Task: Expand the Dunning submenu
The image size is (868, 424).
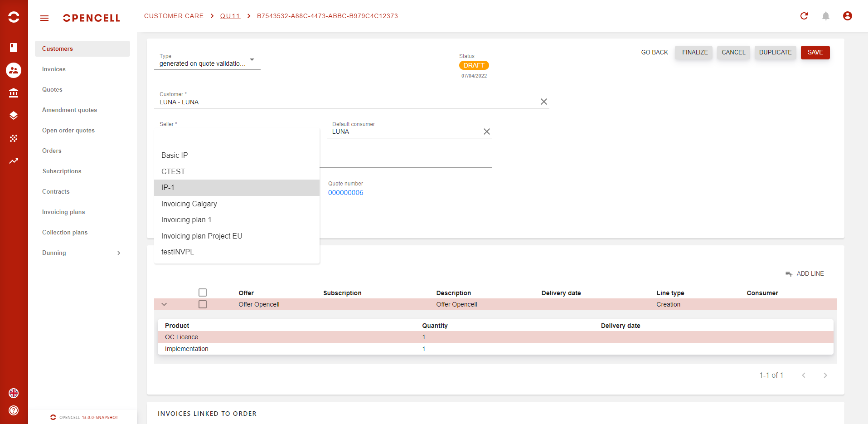Action: pos(119,253)
